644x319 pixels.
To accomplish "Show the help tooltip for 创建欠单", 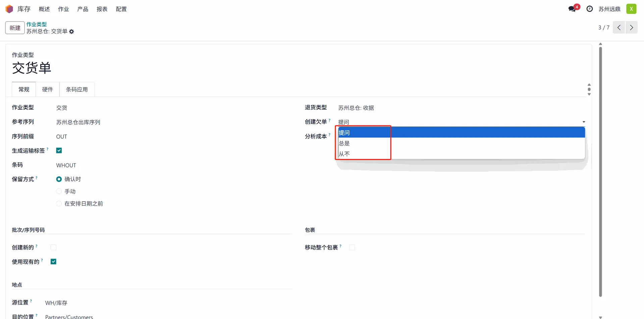I will coord(329,120).
